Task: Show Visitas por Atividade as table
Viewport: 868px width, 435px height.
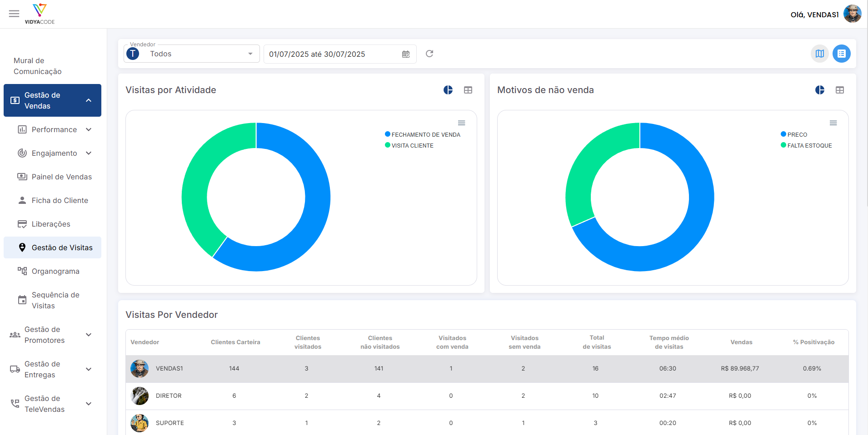Action: (468, 90)
